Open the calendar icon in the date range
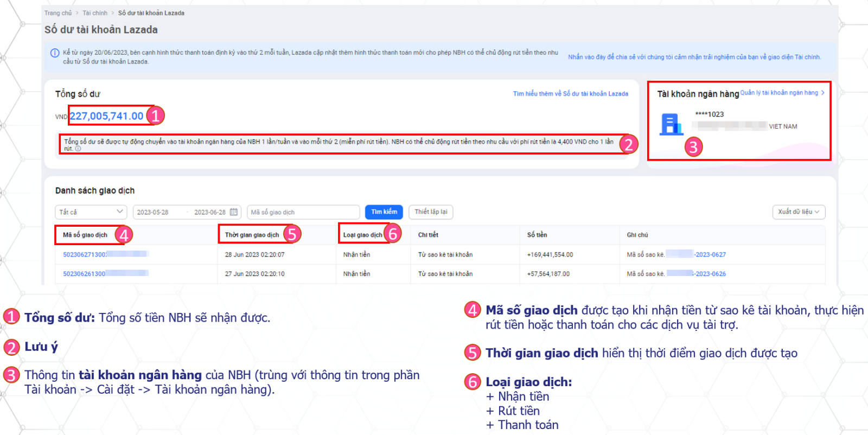The height and width of the screenshot is (435, 868). pyautogui.click(x=234, y=212)
